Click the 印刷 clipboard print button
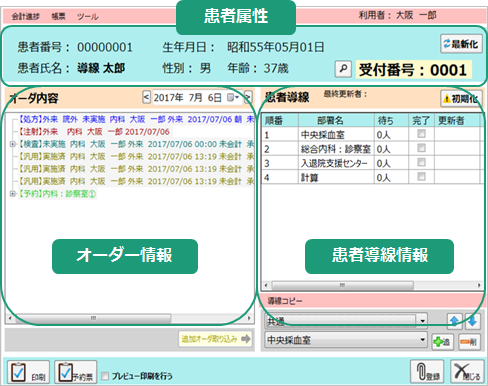 pos(28,372)
